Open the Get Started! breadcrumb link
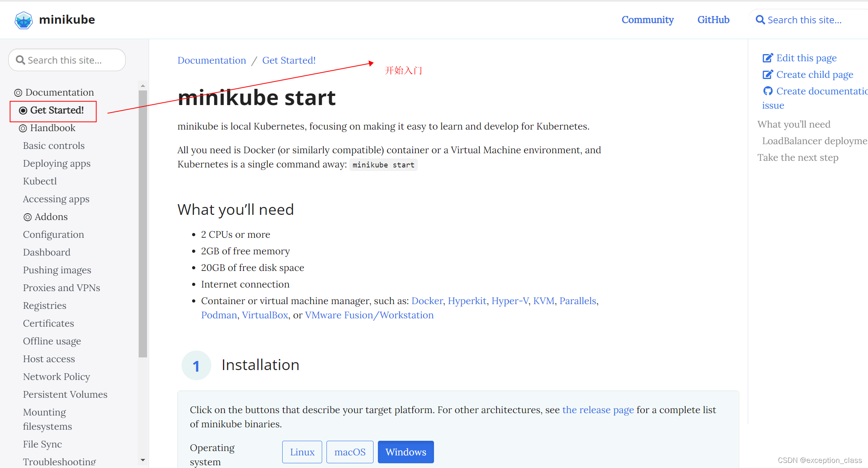 [289, 60]
